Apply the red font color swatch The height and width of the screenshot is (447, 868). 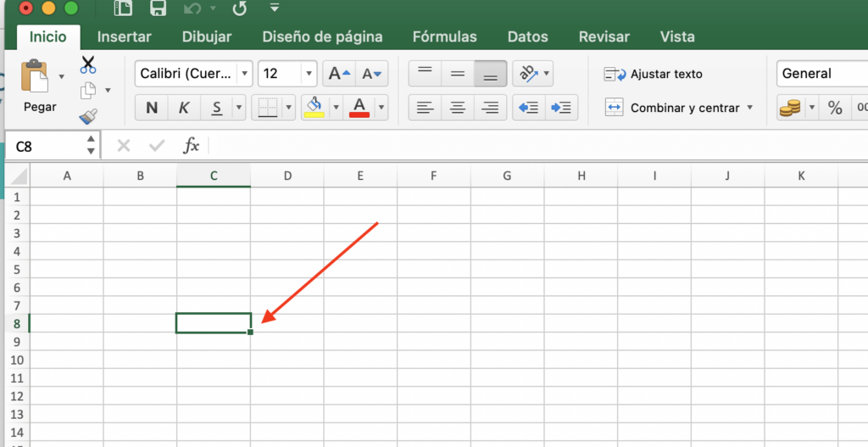point(359,108)
